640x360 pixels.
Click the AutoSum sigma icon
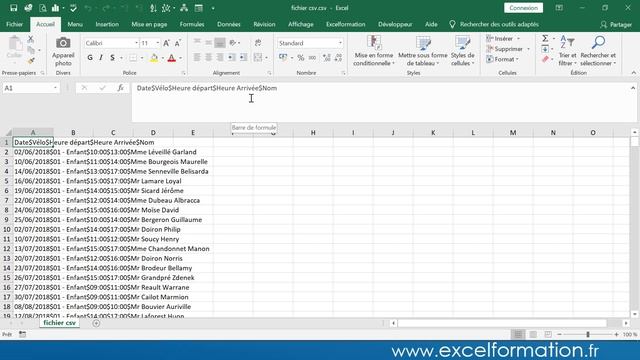pos(545,38)
